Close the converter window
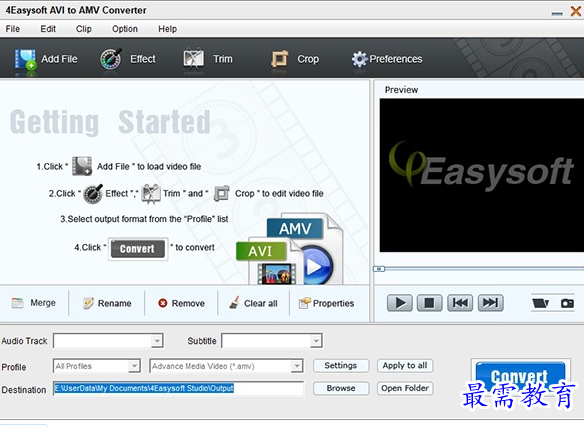Viewport: 584px width, 427px height. click(x=576, y=11)
